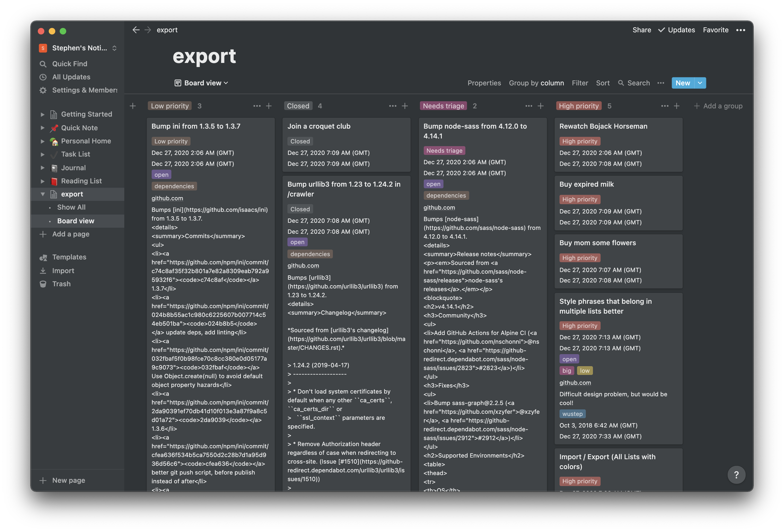Click the Import download icon
The image size is (784, 532).
pyautogui.click(x=43, y=271)
